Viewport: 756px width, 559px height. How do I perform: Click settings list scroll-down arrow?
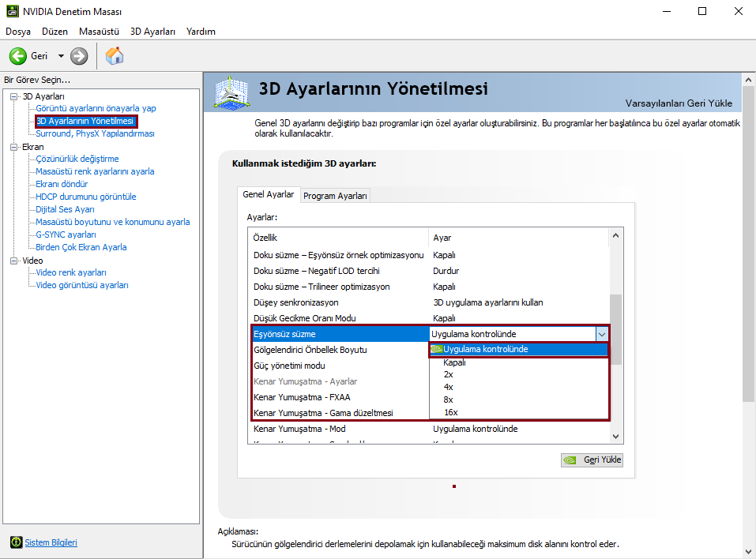615,437
